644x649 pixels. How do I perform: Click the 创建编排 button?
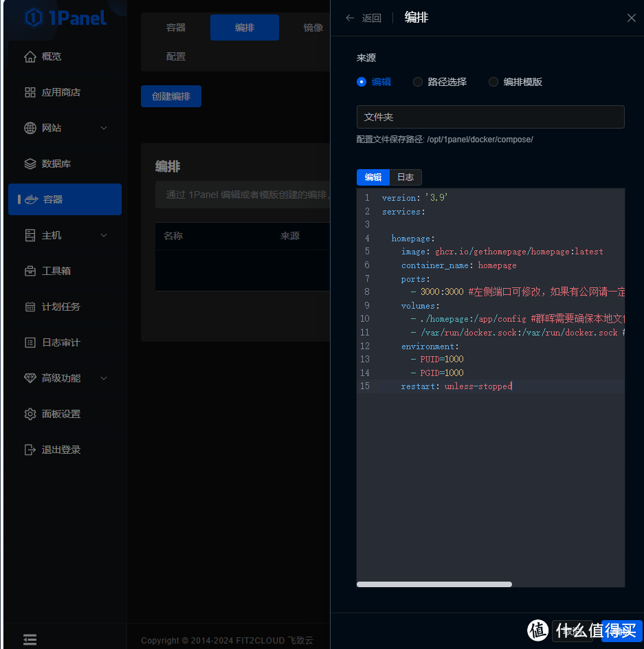(x=170, y=96)
